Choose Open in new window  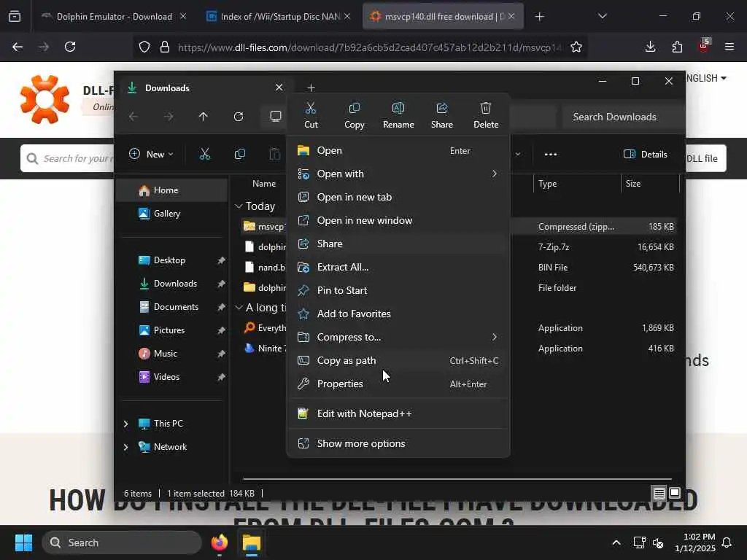tap(398, 220)
